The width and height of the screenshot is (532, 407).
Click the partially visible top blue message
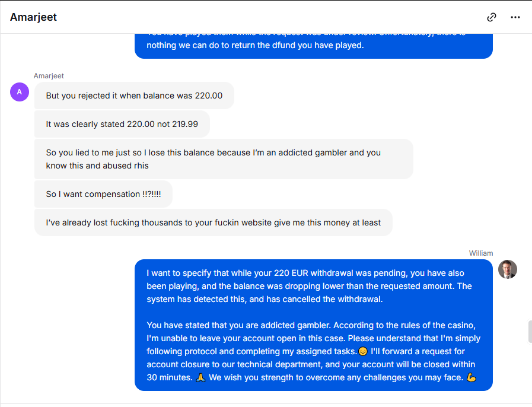click(314, 46)
